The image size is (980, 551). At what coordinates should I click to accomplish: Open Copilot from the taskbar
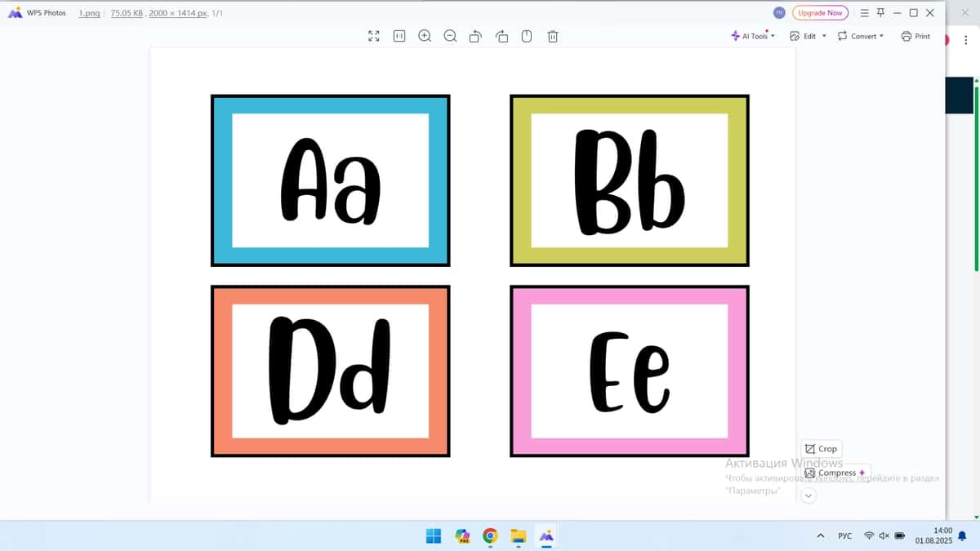click(x=462, y=535)
